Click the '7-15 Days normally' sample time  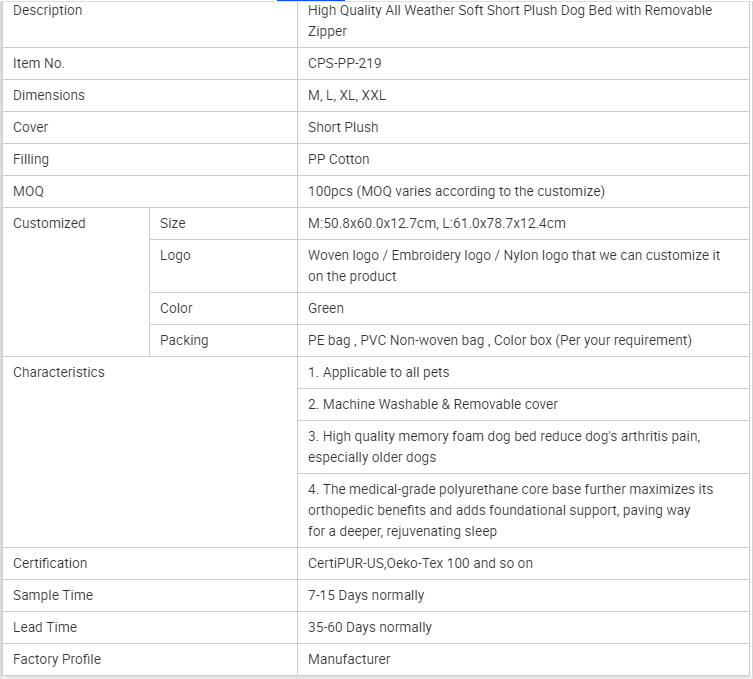(x=366, y=595)
